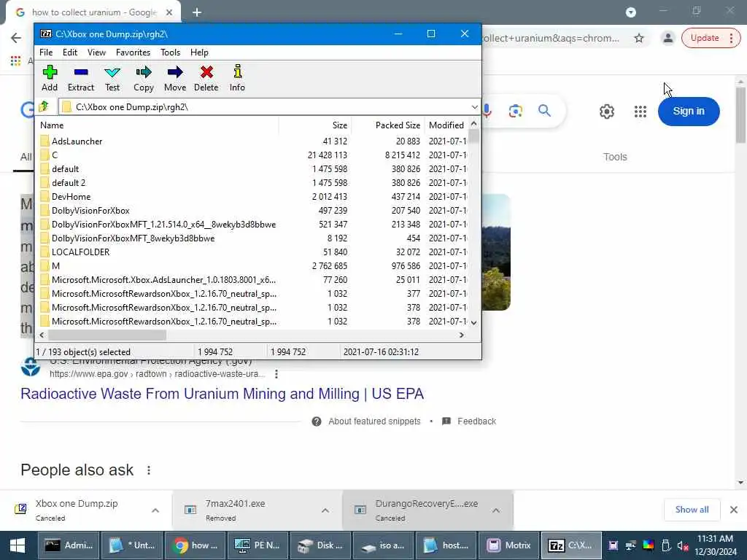This screenshot has width=747, height=560.
Task: Open the Info toolbar icon
Action: click(237, 79)
